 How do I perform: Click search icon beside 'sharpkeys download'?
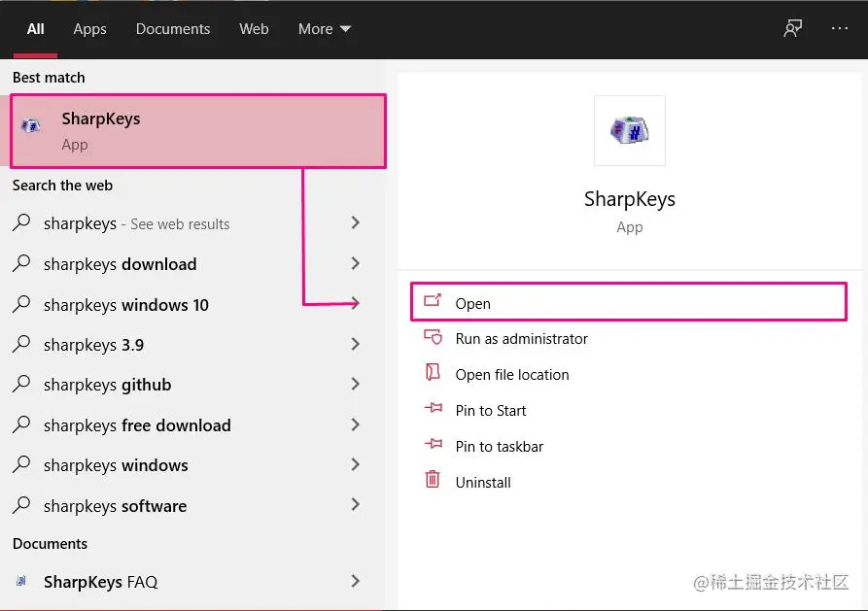pos(21,263)
